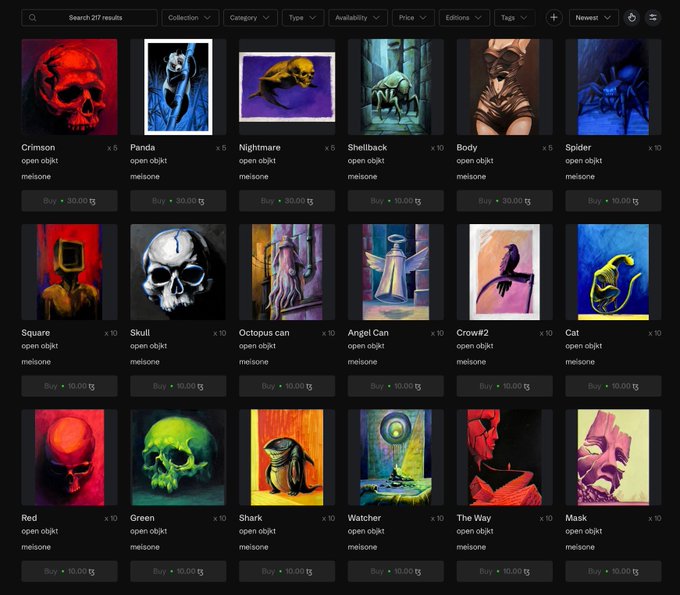View the Body artwork thumbnail

pyautogui.click(x=504, y=87)
